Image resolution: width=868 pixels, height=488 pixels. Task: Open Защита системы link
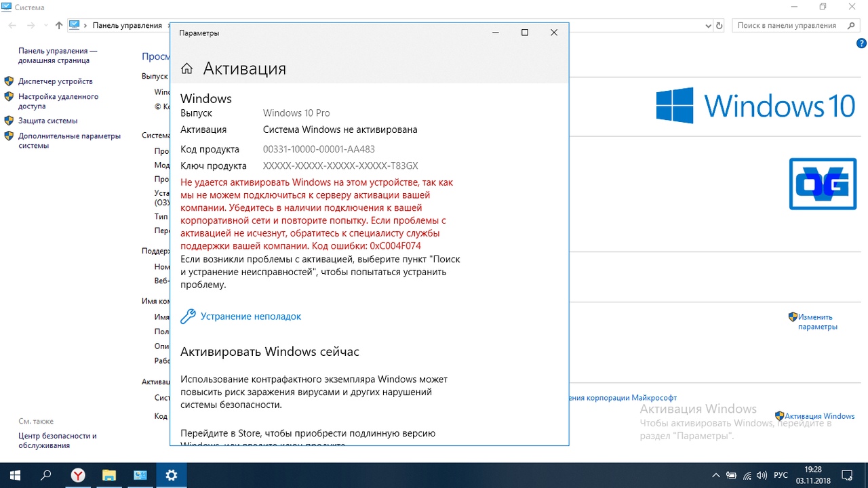[x=47, y=121]
